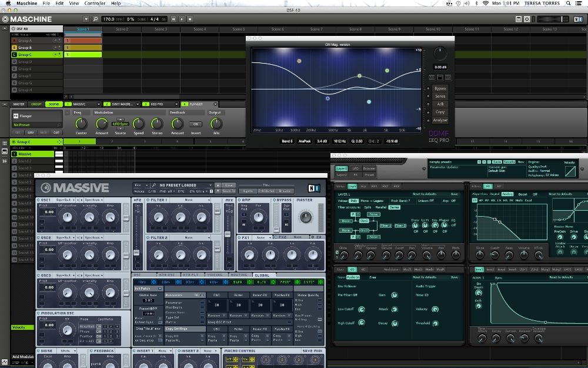The width and height of the screenshot is (588, 368).
Task: Adjust the Massive Master volume knob
Action: tap(305, 217)
